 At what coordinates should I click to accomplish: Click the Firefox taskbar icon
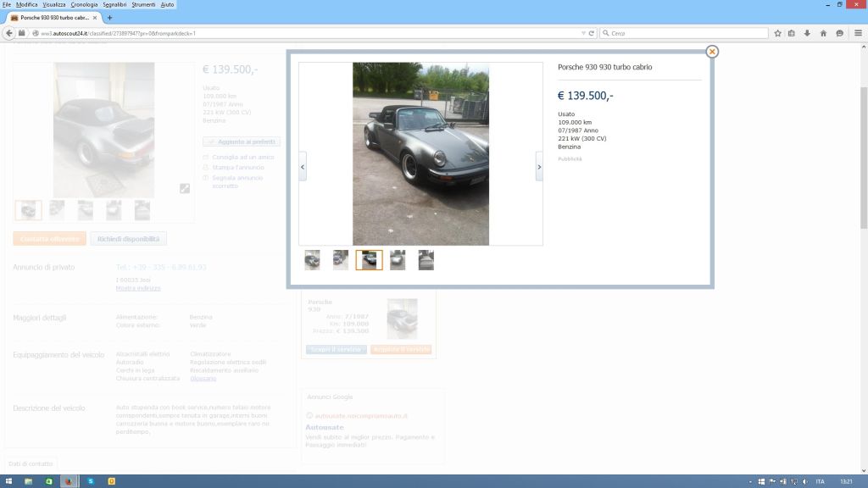(x=69, y=481)
